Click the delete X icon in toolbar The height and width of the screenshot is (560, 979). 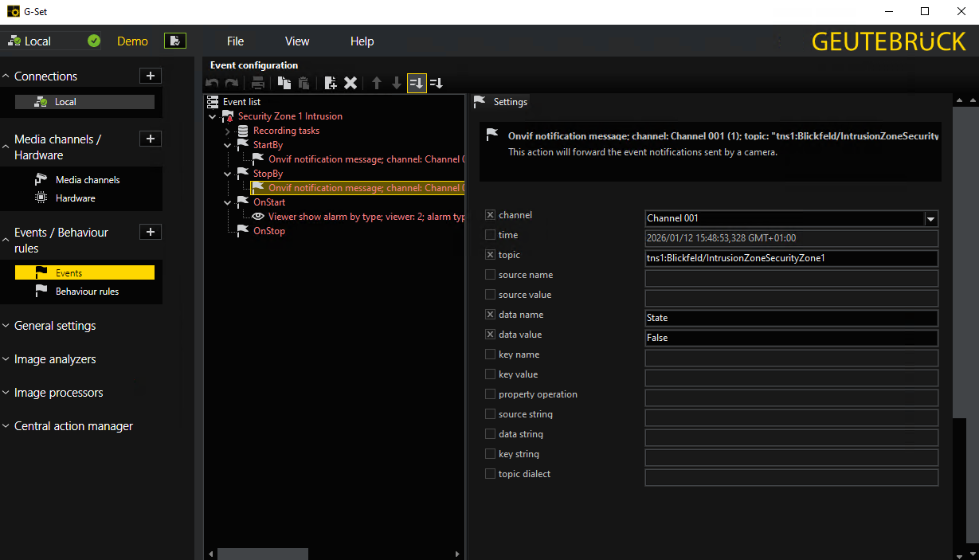(350, 83)
